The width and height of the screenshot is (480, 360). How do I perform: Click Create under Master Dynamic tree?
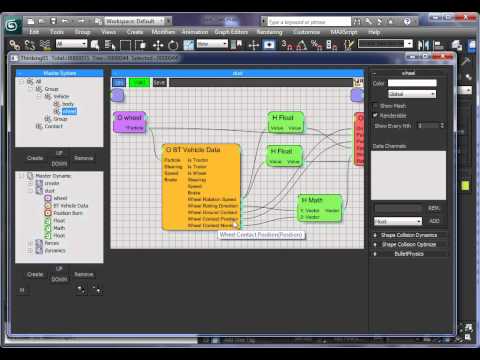35,274
